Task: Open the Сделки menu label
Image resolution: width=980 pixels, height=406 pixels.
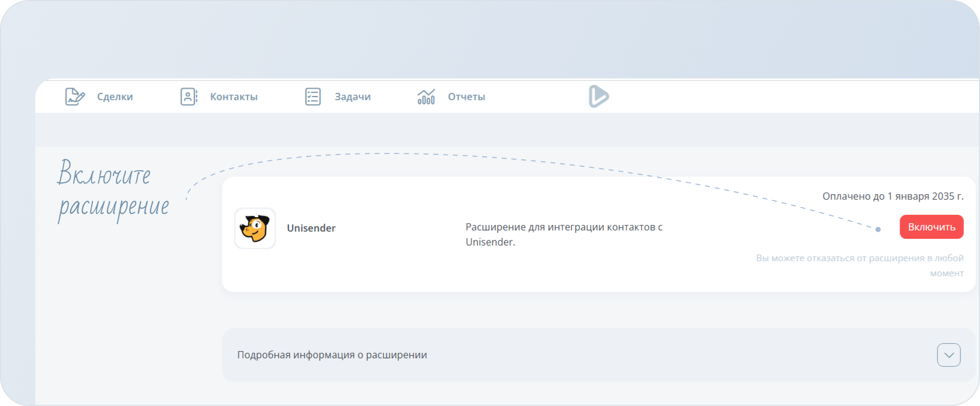Action: 115,97
